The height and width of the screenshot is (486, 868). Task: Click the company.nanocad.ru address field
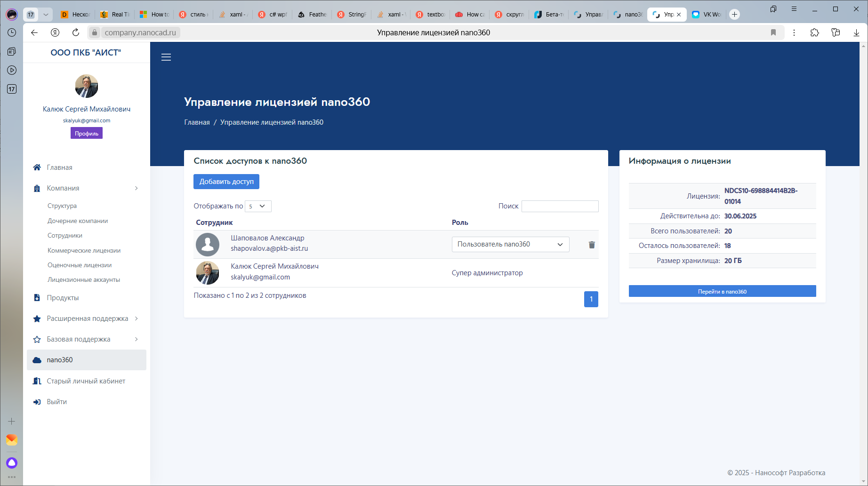pyautogui.click(x=140, y=32)
